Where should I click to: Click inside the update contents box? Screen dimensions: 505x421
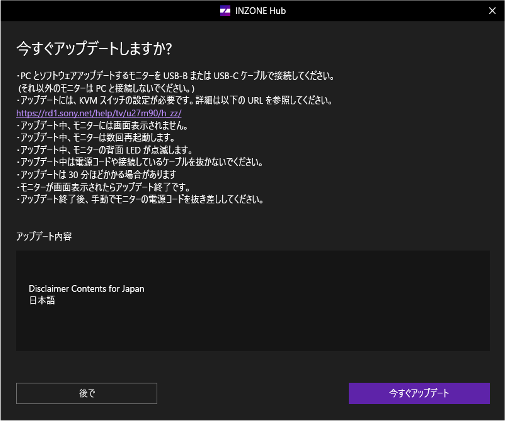point(253,301)
